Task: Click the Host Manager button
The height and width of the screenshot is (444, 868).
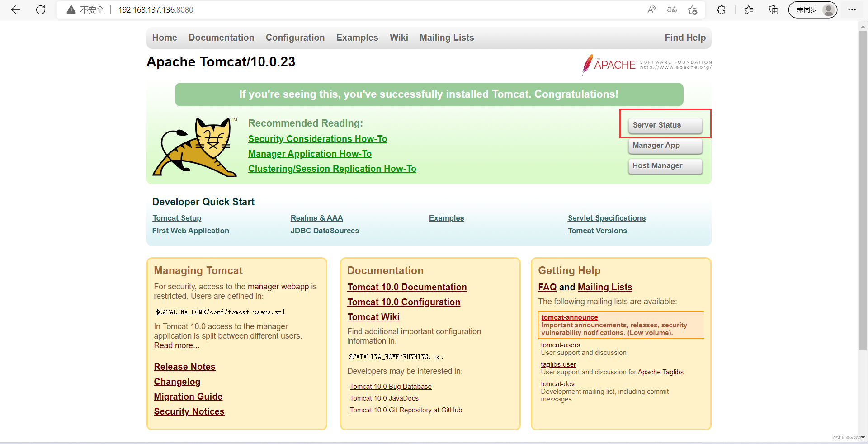Action: (x=665, y=166)
